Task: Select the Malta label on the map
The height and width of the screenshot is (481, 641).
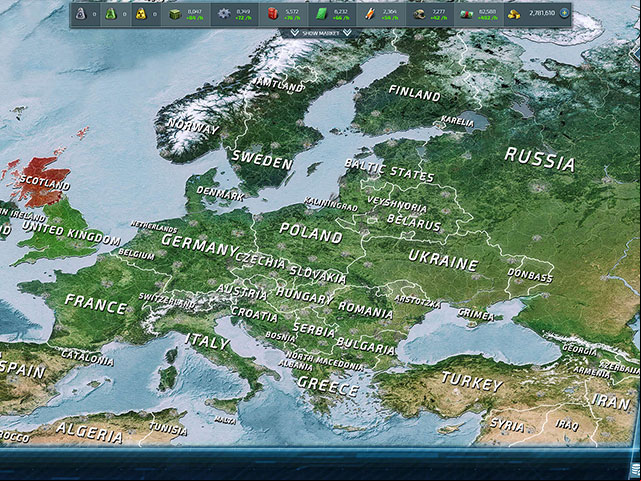Action: (225, 420)
